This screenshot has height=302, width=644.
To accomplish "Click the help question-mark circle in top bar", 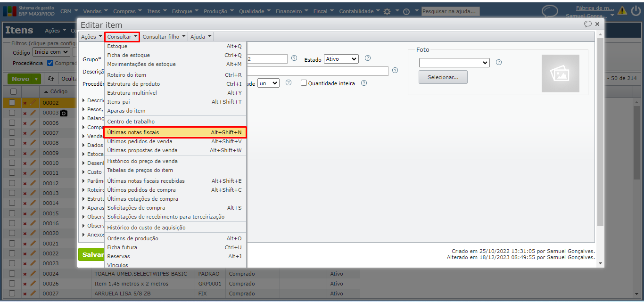I will pos(406,11).
